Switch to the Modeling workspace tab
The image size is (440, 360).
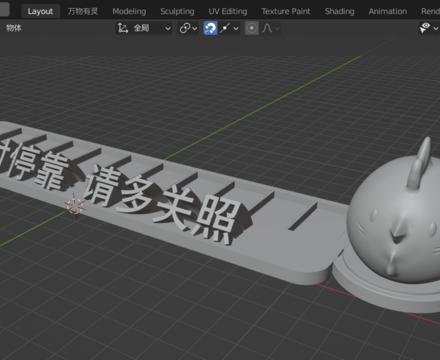click(x=129, y=11)
